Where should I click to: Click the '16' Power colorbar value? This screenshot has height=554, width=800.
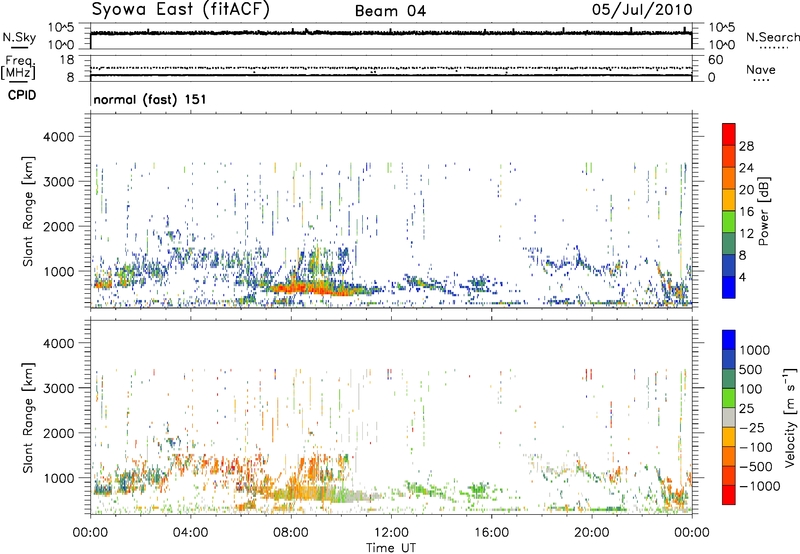click(746, 212)
